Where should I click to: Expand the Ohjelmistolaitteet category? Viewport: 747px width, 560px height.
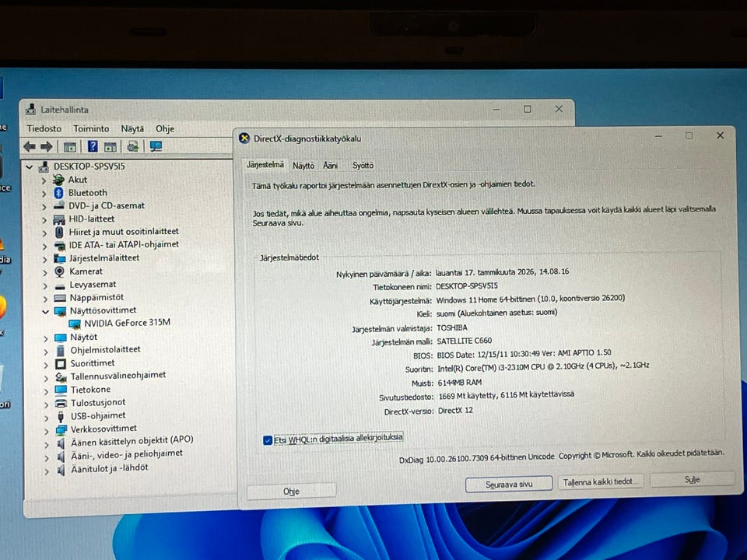pos(46,352)
